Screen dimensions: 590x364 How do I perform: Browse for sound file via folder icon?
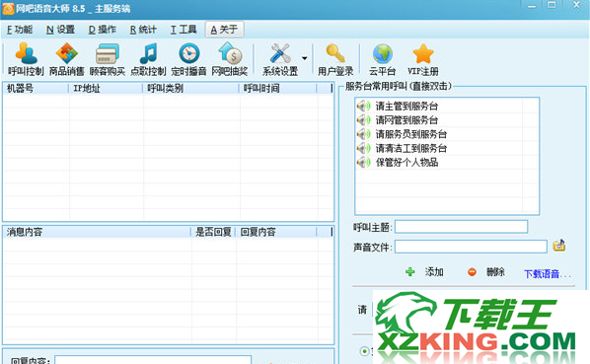click(x=559, y=246)
